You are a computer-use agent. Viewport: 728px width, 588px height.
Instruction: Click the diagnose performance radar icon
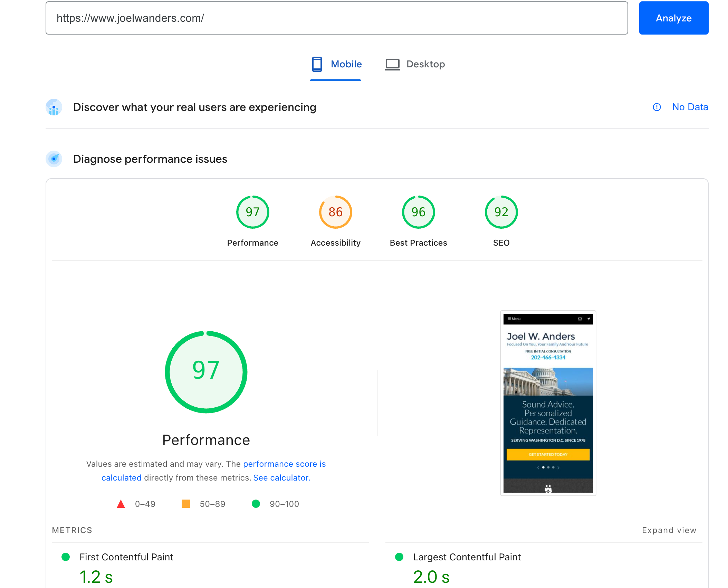(54, 159)
